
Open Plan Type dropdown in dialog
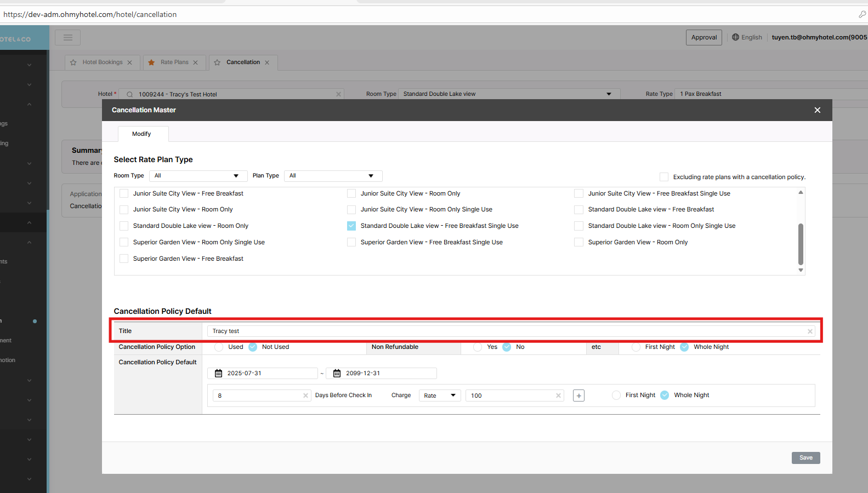[x=333, y=176]
